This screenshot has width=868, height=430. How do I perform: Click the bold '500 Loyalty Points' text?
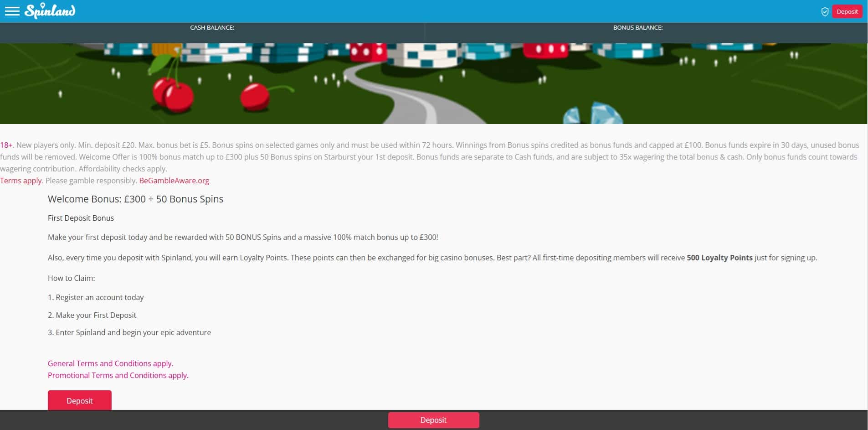click(719, 258)
